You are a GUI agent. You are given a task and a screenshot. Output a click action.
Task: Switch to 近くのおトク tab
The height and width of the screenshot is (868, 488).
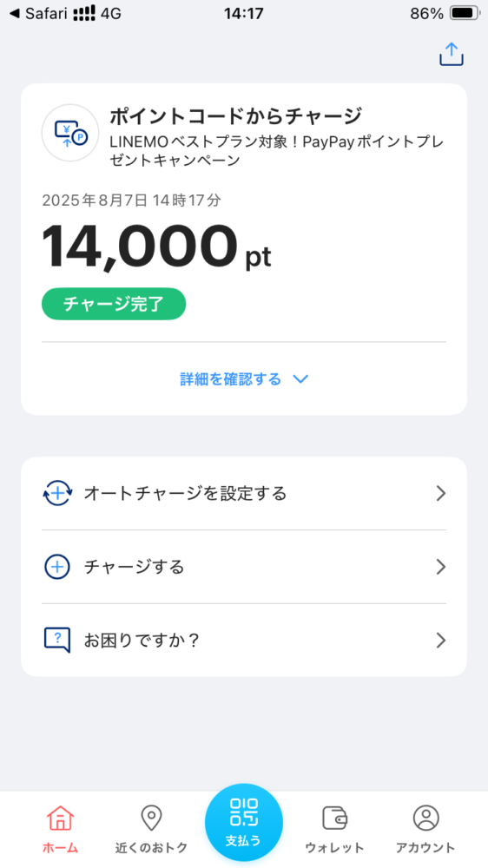pos(151,829)
